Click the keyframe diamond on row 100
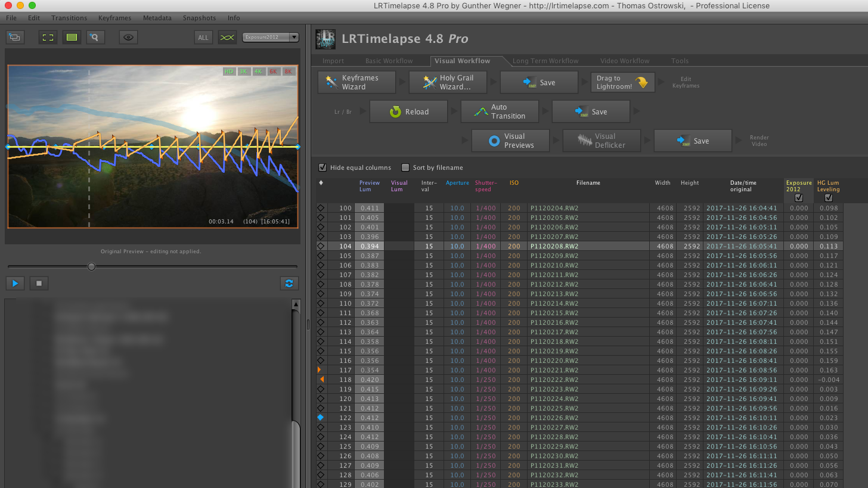 (321, 208)
